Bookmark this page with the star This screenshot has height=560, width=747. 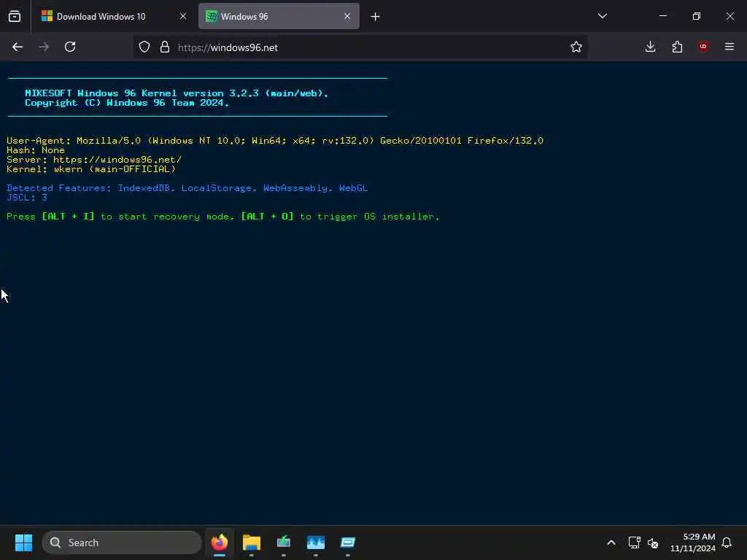pos(576,47)
